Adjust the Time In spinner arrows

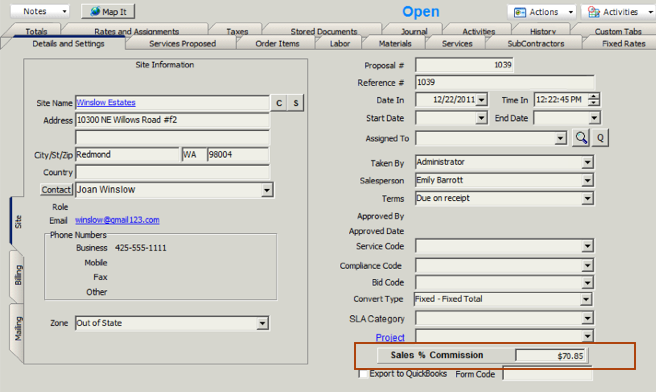click(593, 100)
